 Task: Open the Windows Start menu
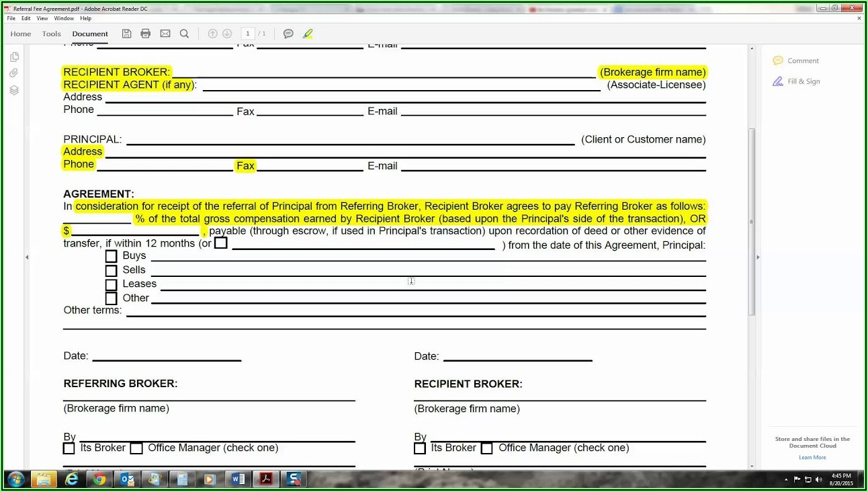coord(15,479)
